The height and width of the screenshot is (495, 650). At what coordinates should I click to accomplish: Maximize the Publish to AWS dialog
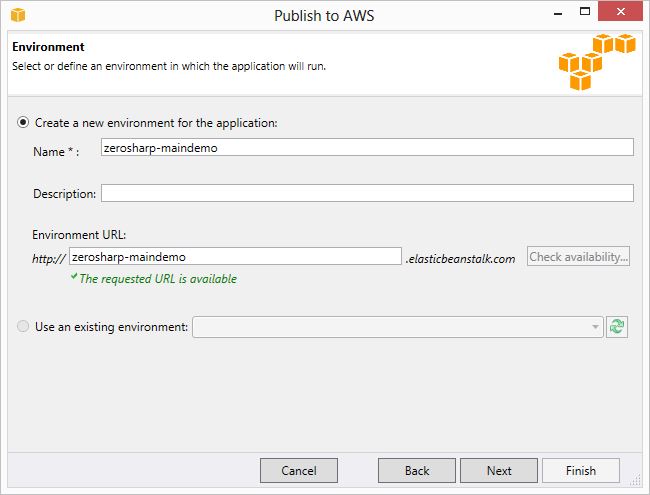click(585, 12)
